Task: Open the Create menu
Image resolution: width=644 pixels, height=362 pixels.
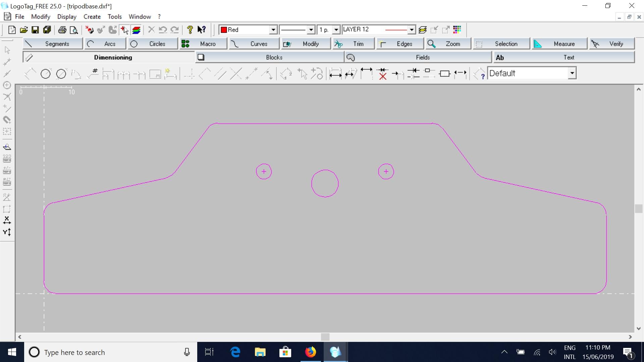Action: coord(92,16)
